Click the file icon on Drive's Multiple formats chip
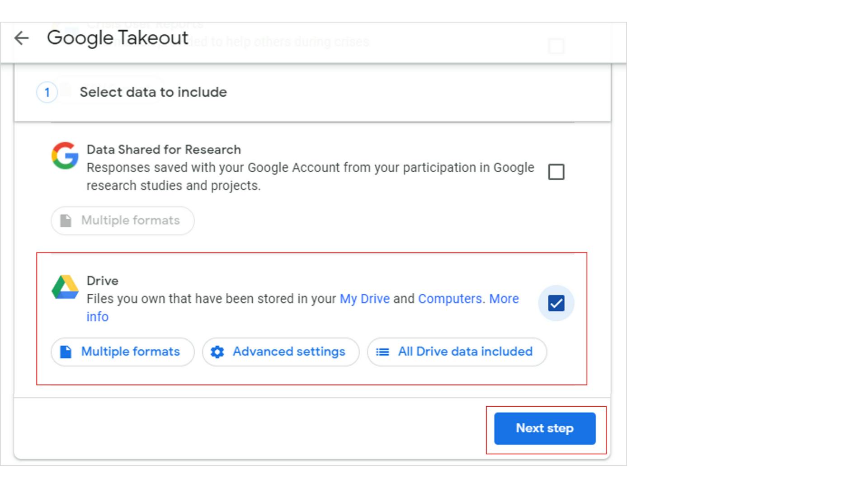868x488 pixels. click(66, 352)
